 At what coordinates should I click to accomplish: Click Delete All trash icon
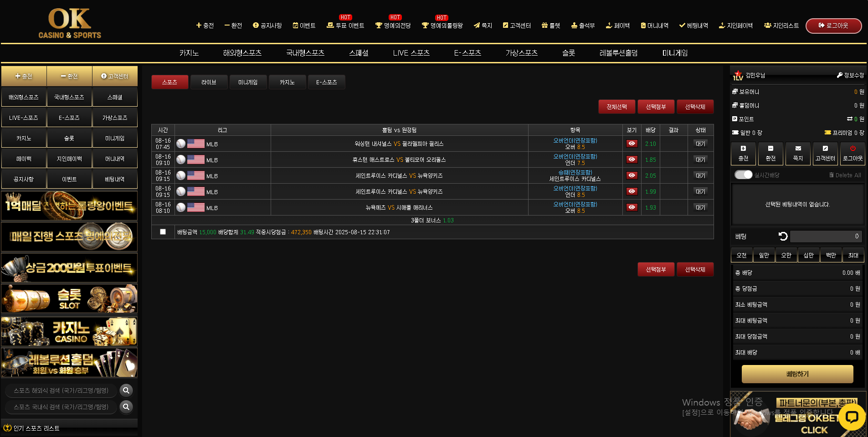tap(832, 175)
